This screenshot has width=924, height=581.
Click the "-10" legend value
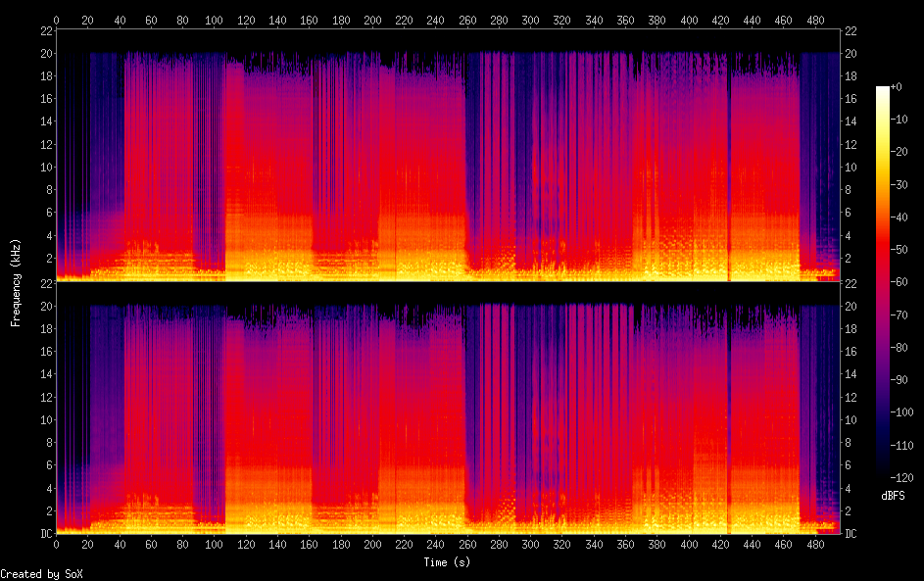pyautogui.click(x=900, y=119)
